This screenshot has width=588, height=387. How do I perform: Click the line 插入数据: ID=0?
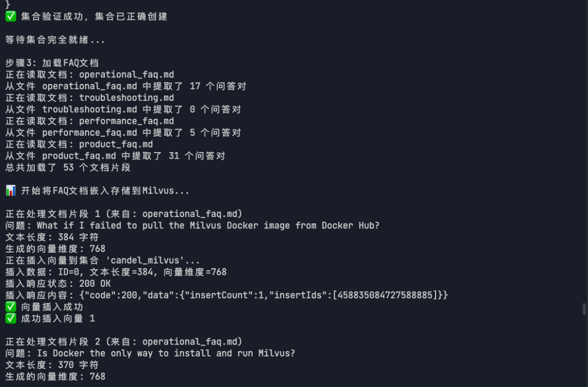click(x=116, y=272)
